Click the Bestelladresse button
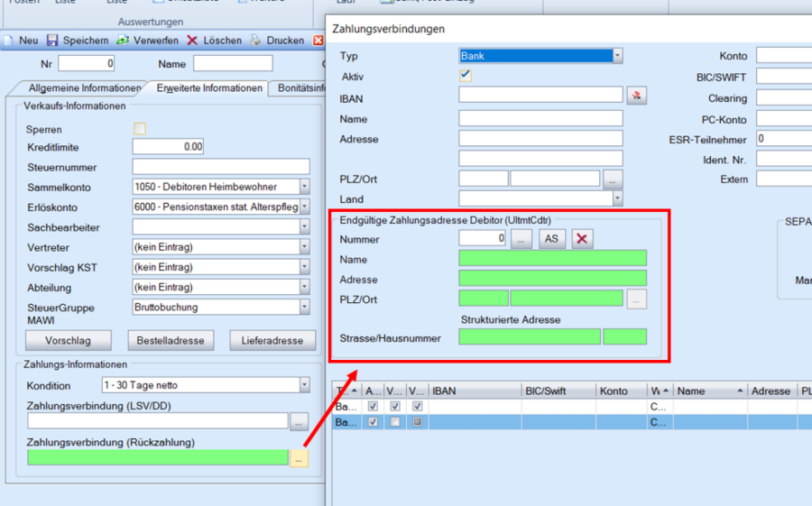This screenshot has height=506, width=812. pos(171,341)
